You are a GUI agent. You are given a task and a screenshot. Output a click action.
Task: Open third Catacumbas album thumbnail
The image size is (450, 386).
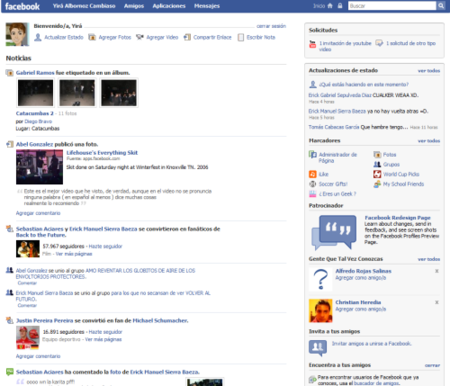tap(119, 93)
